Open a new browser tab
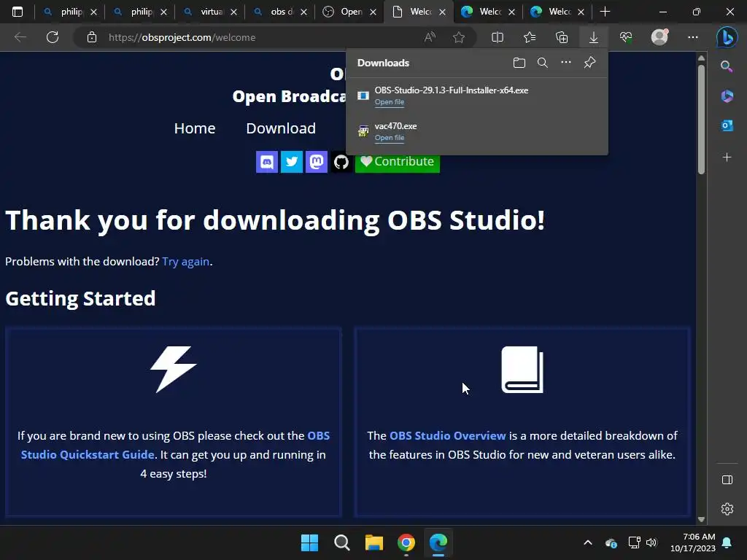This screenshot has height=560, width=747. (x=605, y=12)
